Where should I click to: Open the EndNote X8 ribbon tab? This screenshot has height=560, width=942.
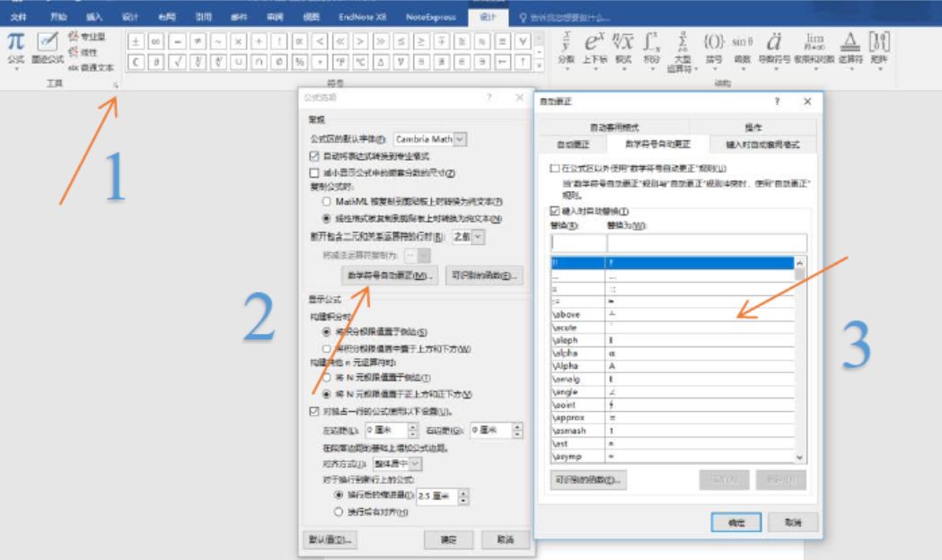pos(362,17)
